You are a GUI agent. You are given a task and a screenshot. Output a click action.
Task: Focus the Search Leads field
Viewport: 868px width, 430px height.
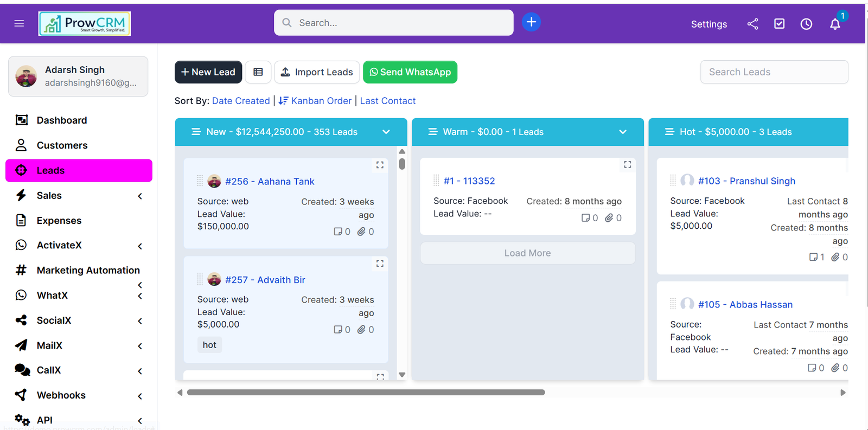(774, 72)
